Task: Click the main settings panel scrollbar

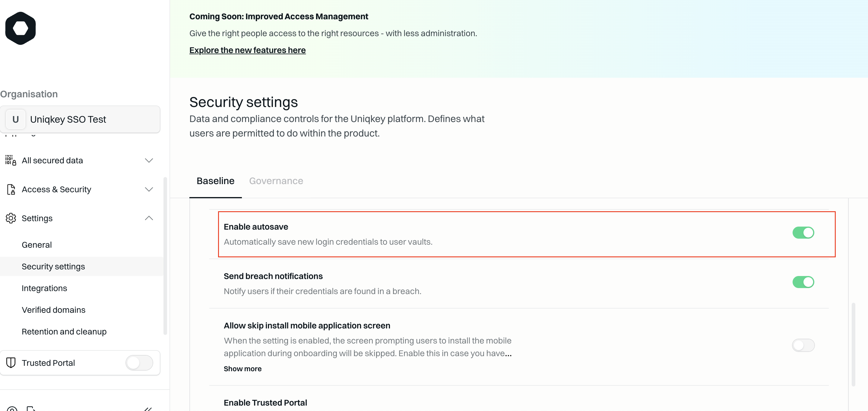Action: click(854, 344)
